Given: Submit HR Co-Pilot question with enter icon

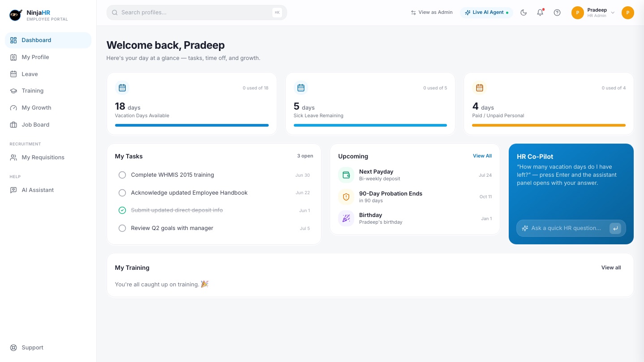Looking at the screenshot, I should tap(615, 228).
